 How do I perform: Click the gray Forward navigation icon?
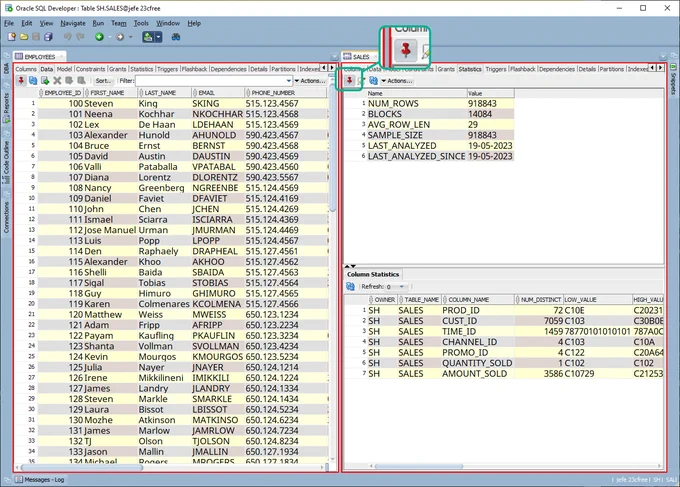pyautogui.click(x=120, y=37)
